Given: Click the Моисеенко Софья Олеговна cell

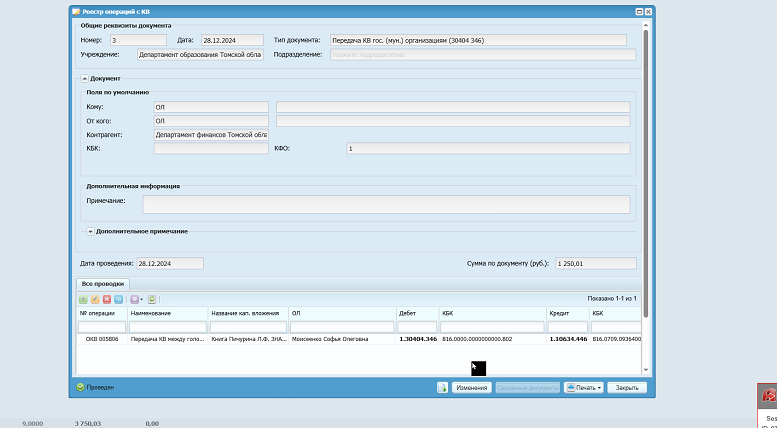Looking at the screenshot, I should 343,339.
